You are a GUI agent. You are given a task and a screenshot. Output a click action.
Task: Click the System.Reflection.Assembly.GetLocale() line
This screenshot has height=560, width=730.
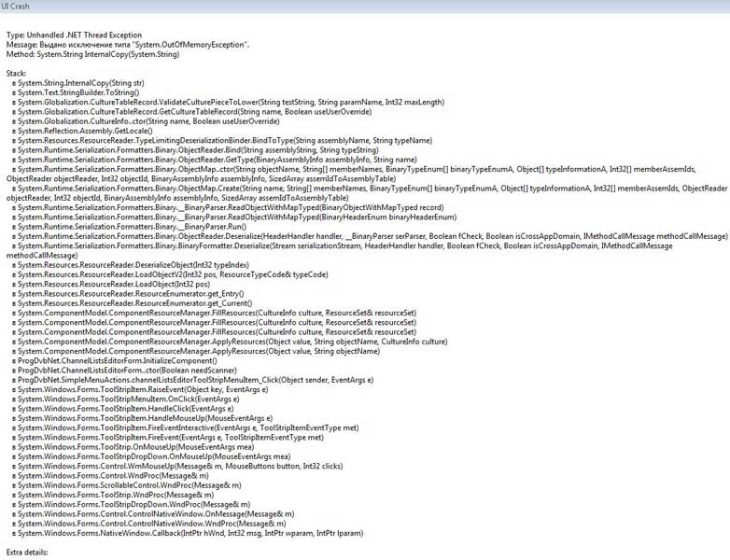(x=82, y=132)
